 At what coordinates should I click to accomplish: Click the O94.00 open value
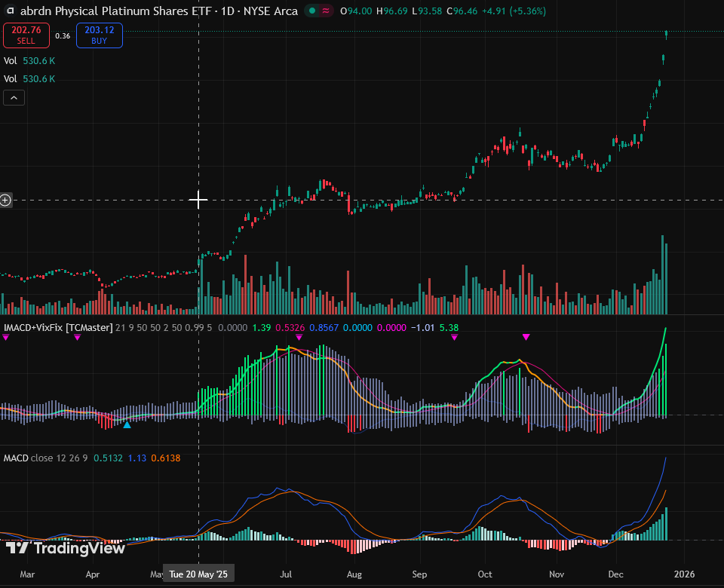coord(356,11)
